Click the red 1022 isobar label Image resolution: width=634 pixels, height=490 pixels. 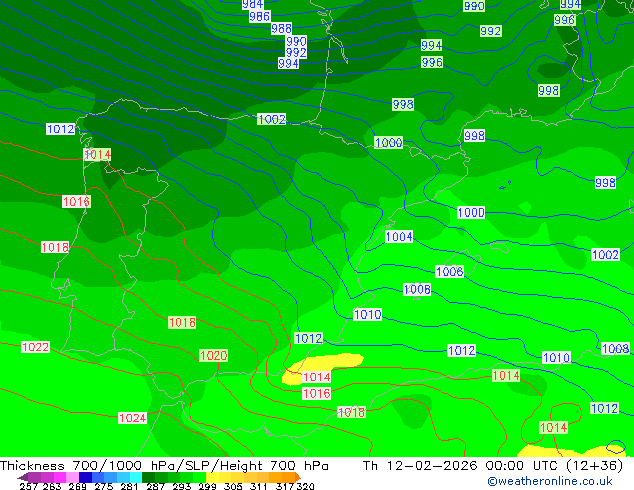tap(36, 347)
